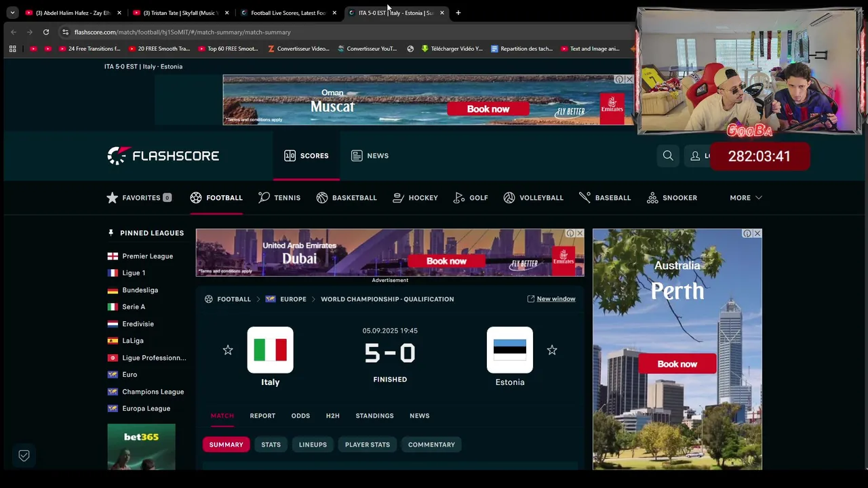Open the News section in header
This screenshot has width=868, height=488.
pyautogui.click(x=370, y=156)
